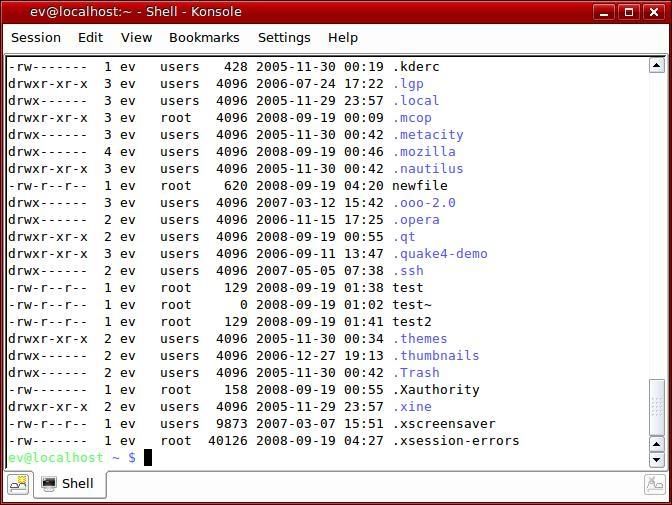
Task: Open the Help menu
Action: [343, 38]
